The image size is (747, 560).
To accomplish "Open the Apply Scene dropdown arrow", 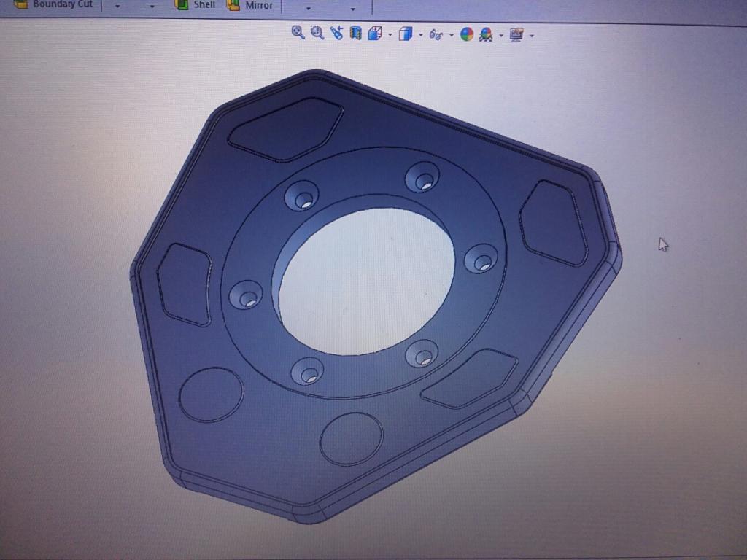I will [x=501, y=35].
